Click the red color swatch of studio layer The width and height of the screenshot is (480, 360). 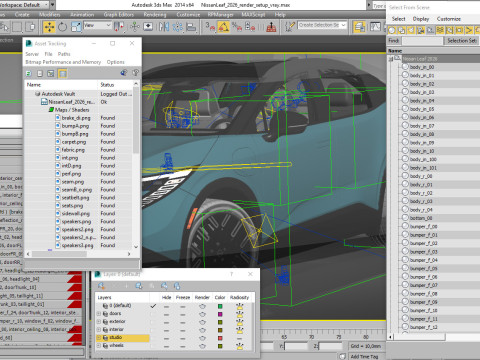pos(220,338)
